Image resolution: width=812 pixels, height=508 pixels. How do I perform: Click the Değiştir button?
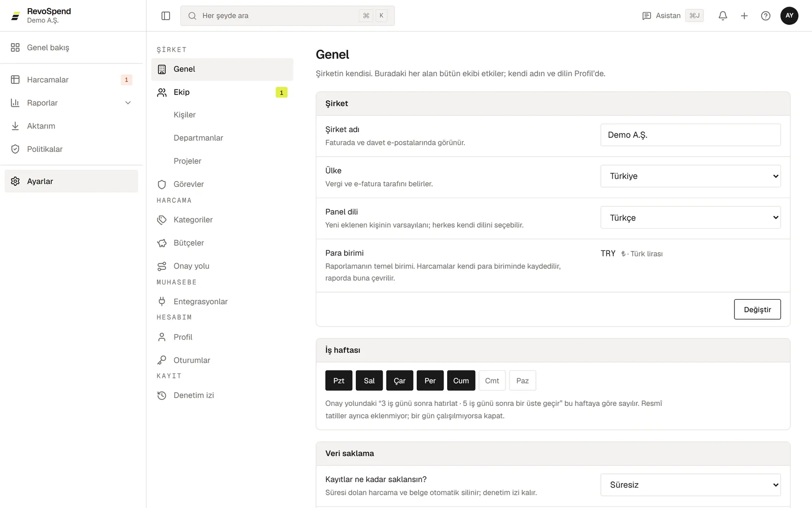(757, 309)
